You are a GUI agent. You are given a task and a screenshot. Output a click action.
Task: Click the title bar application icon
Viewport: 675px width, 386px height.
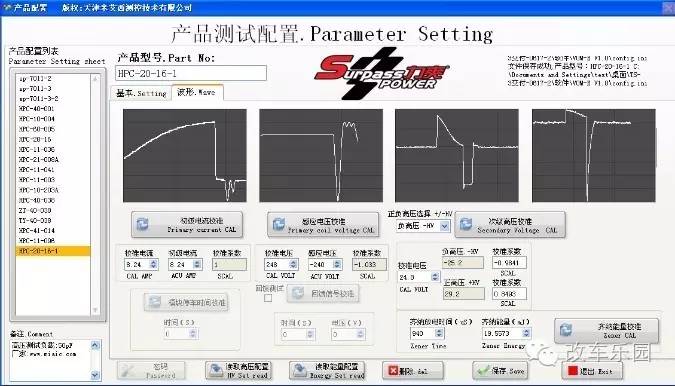tap(6, 7)
